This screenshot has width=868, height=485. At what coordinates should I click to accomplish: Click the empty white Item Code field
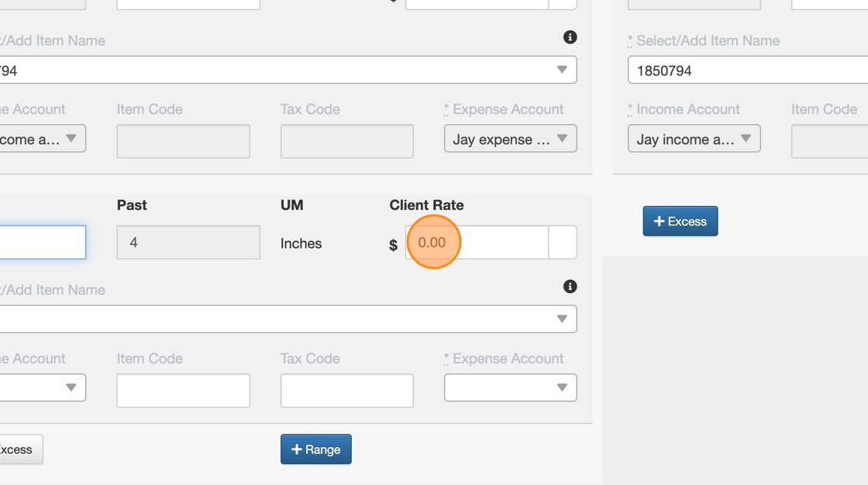pos(183,390)
